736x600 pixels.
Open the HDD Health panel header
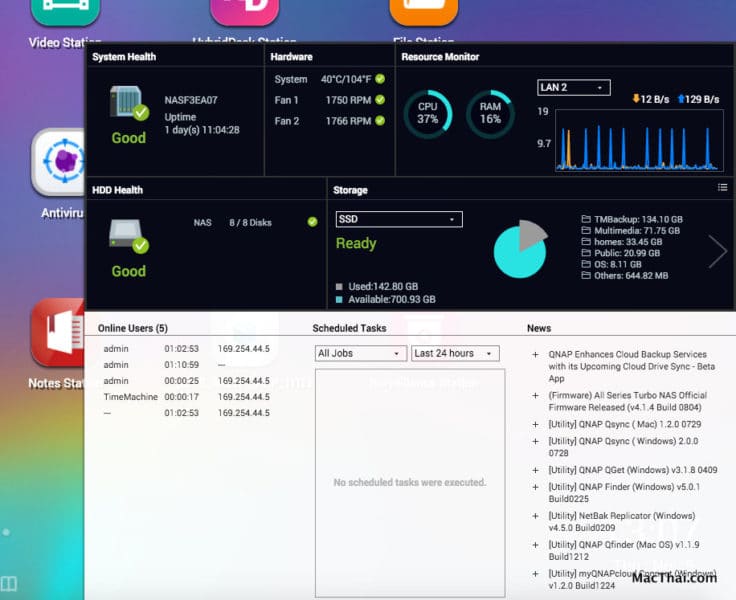pyautogui.click(x=117, y=190)
